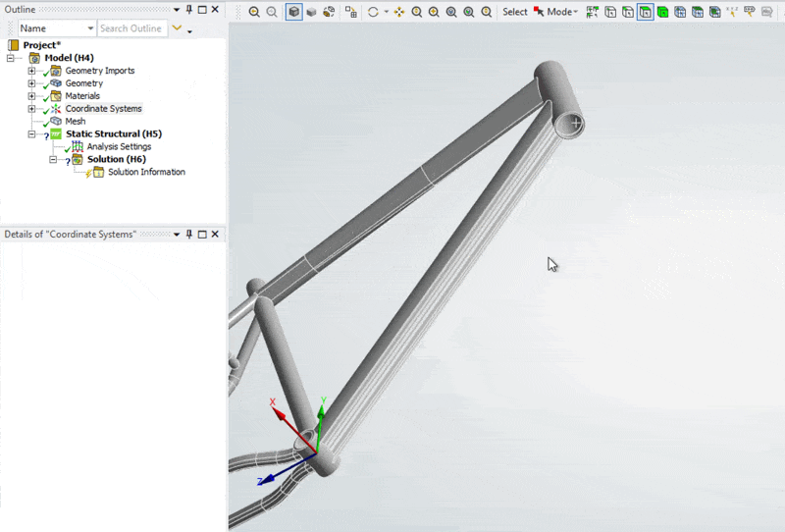The width and height of the screenshot is (785, 532).
Task: Click the Mesh icon in outline tree
Action: pyautogui.click(x=56, y=122)
